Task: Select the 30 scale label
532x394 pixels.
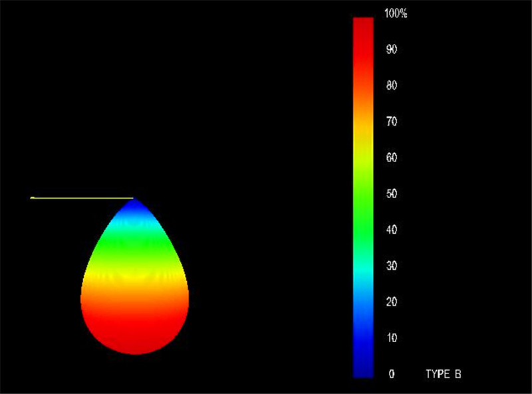Action: click(x=392, y=266)
